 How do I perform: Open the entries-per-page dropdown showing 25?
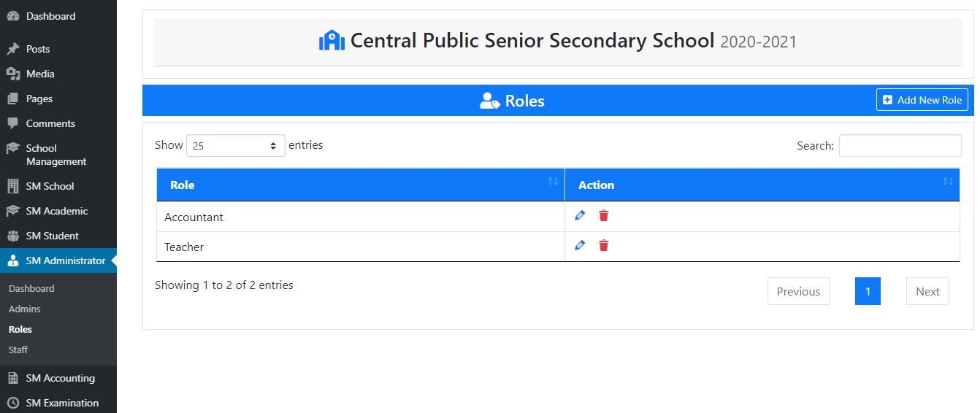(235, 146)
